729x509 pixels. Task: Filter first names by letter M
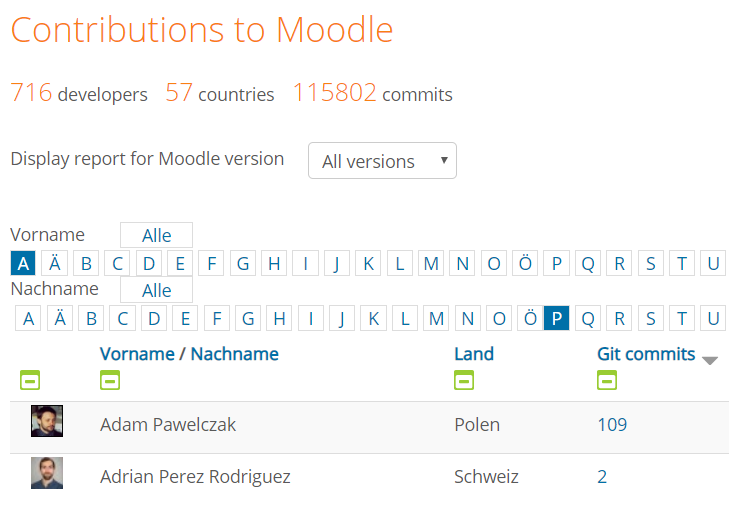click(431, 264)
